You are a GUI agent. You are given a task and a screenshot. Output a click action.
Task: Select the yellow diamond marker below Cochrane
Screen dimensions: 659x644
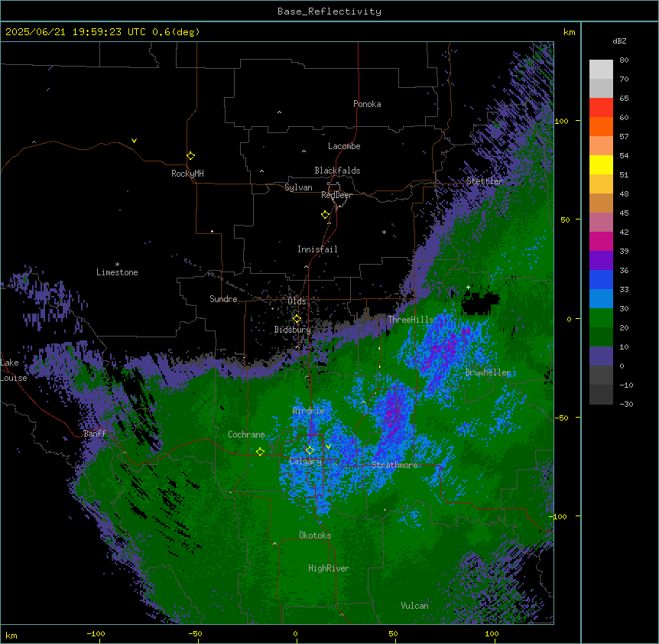[260, 451]
